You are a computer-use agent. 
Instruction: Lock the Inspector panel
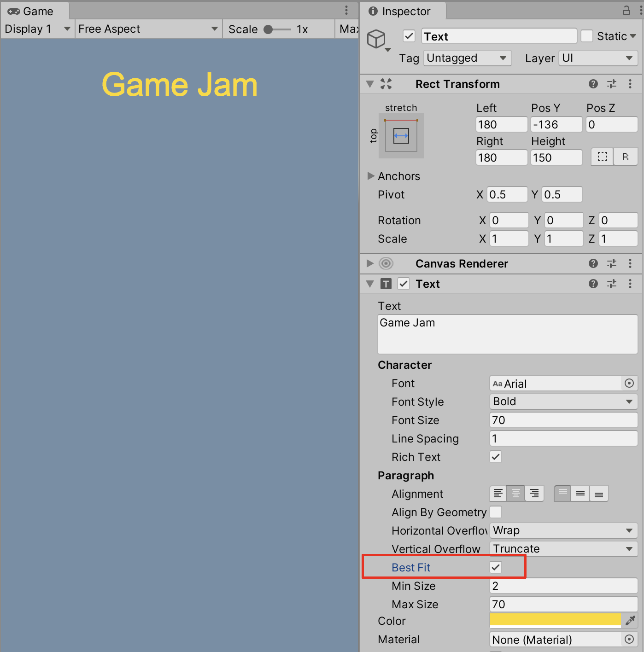click(x=626, y=10)
